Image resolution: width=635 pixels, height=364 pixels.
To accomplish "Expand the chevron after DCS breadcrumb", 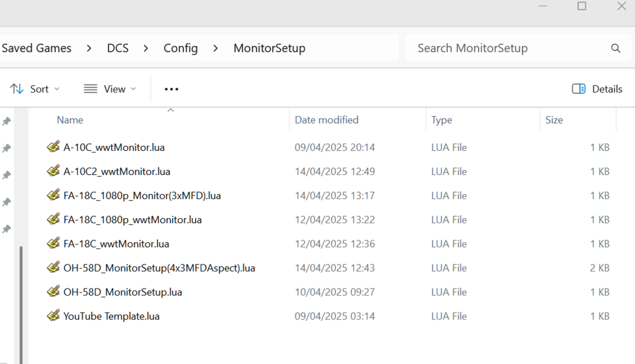I will (146, 48).
